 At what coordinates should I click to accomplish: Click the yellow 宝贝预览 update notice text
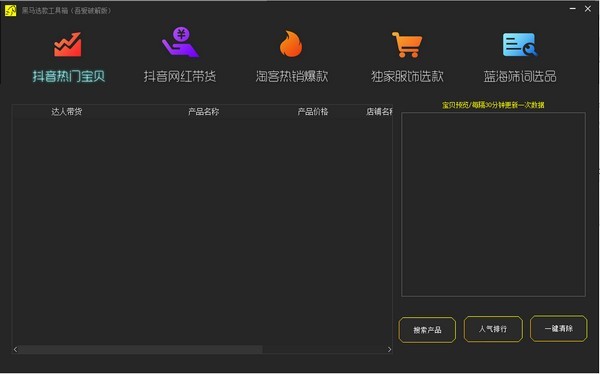point(493,105)
